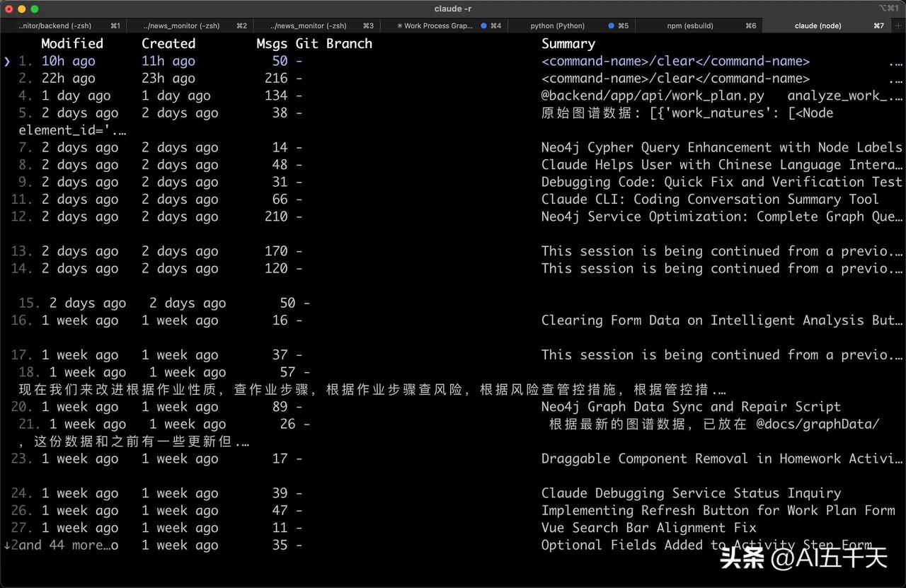Maximize the terminal window with green button
This screenshot has height=588, width=906.
pos(35,8)
